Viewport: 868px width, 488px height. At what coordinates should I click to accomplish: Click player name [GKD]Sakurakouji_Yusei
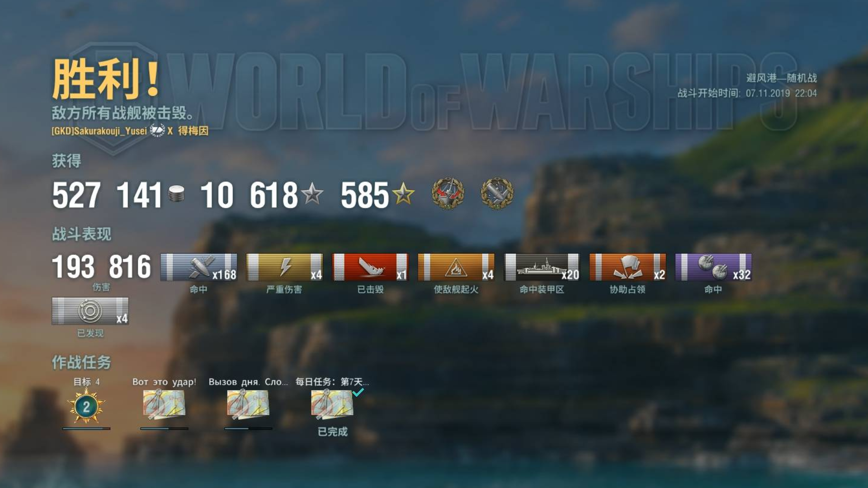point(99,131)
